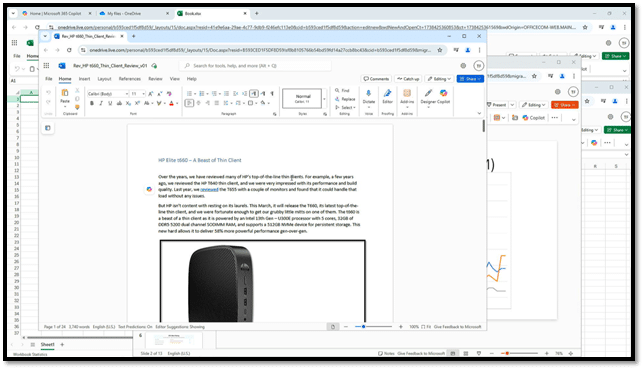This screenshot has width=644, height=370.
Task: Follow the 'reviewed' hyperlink in document
Action: [x=209, y=190]
